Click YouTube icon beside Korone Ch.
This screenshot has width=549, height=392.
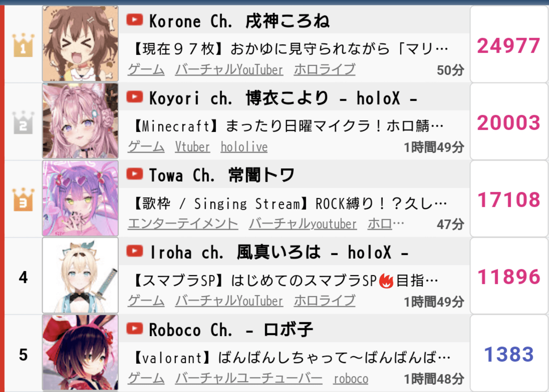tap(135, 20)
